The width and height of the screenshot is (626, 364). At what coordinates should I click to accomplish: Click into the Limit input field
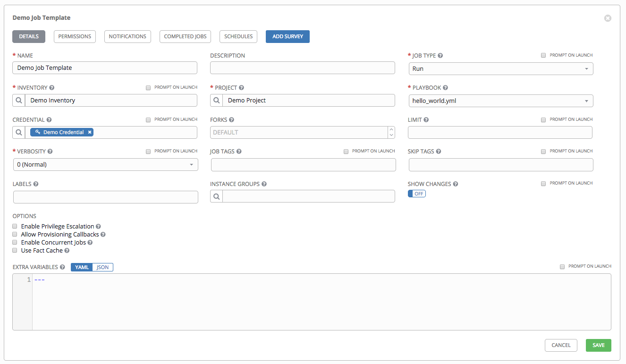[x=500, y=132]
